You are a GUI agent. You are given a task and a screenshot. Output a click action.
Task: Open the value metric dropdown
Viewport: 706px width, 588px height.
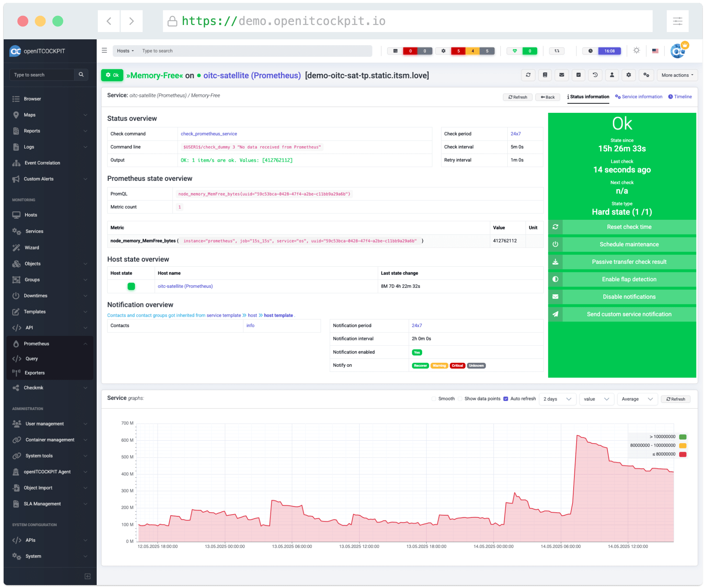pos(596,399)
